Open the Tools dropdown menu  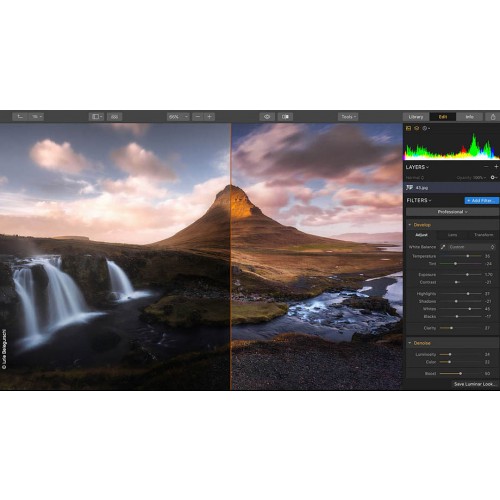tap(348, 117)
